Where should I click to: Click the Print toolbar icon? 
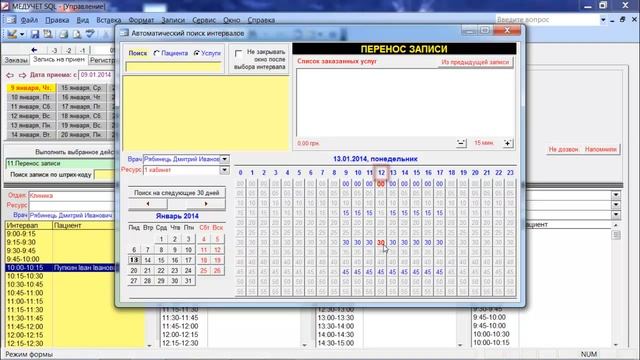click(63, 34)
